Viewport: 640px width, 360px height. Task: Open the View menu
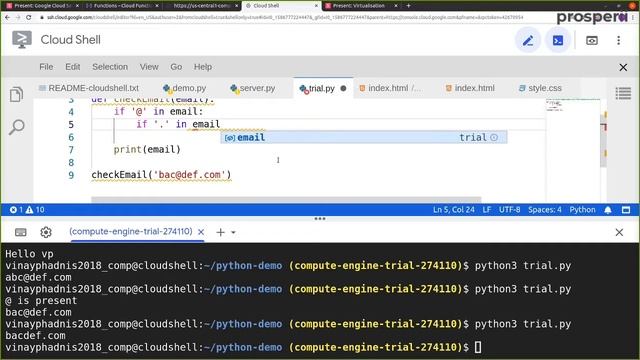pos(149,67)
